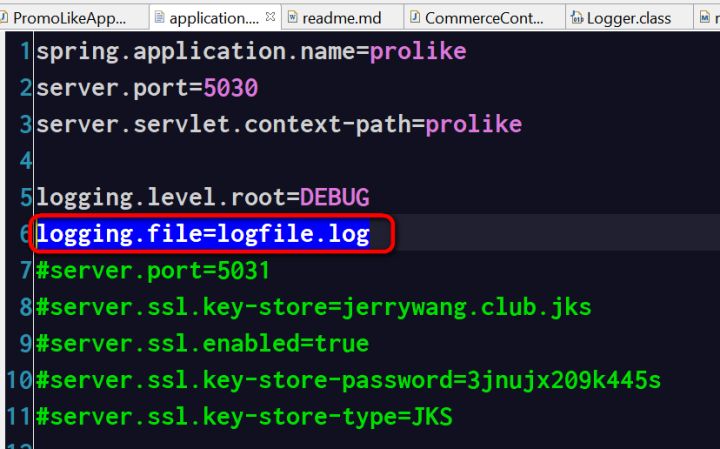The image size is (720, 449).
Task: Click line number 4 in the gutter
Action: pos(26,161)
